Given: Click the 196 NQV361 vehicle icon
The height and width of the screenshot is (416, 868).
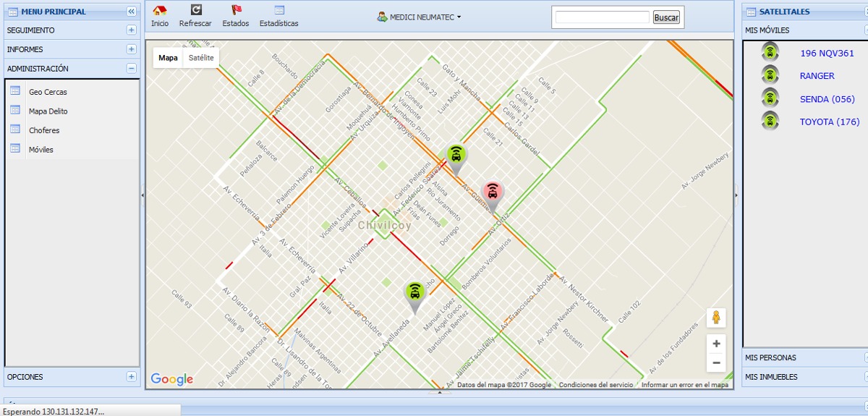Looking at the screenshot, I should click(770, 52).
